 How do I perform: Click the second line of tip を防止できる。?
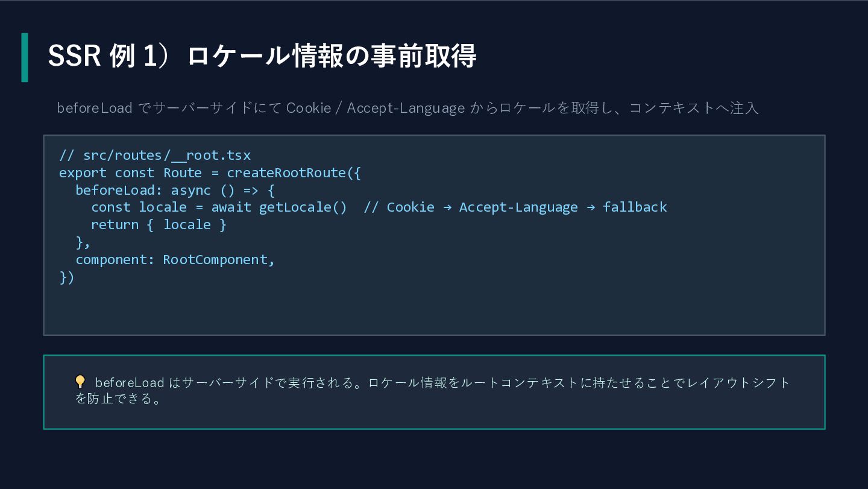coord(118,399)
